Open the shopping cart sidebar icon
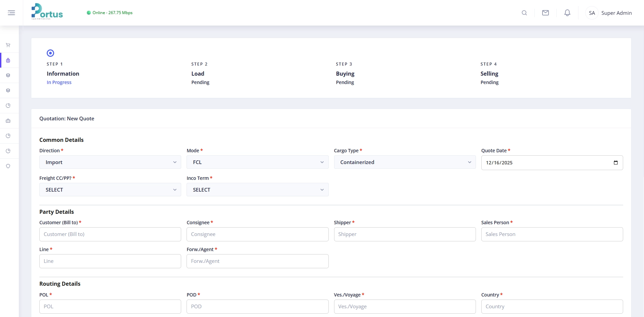 8,45
